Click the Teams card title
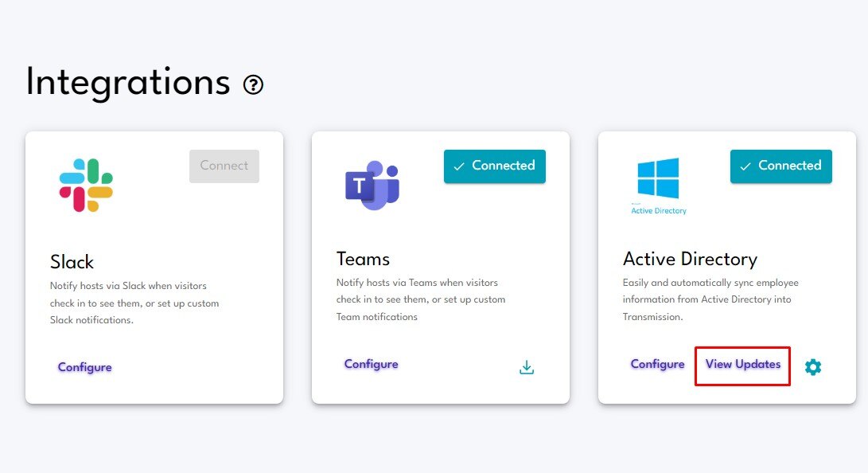 pos(363,259)
